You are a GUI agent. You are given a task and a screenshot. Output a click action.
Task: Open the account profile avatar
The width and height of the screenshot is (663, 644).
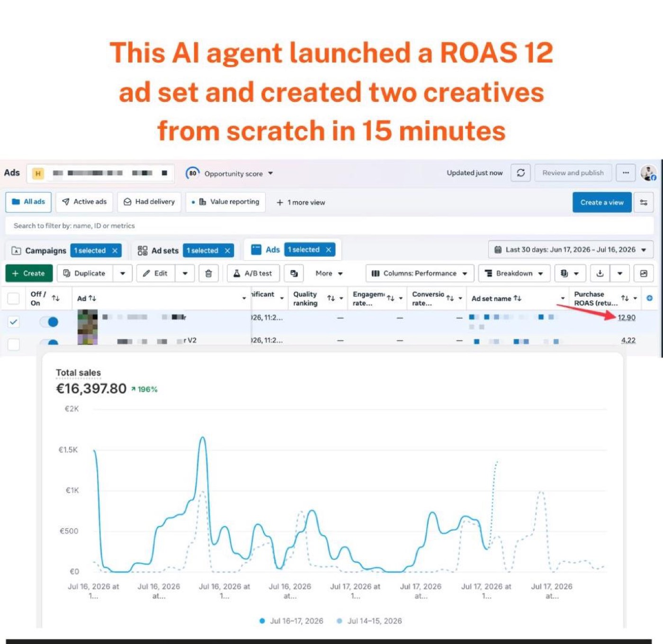pyautogui.click(x=648, y=173)
